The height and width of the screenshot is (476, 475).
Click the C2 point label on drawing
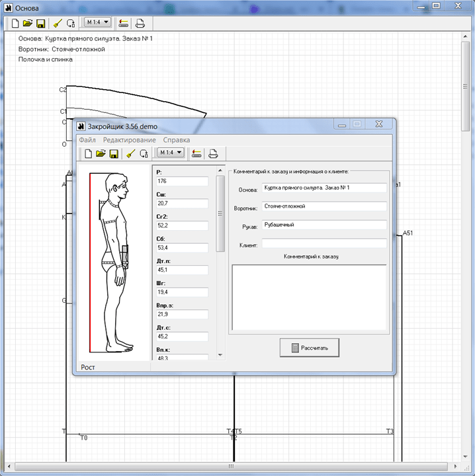tap(63, 90)
